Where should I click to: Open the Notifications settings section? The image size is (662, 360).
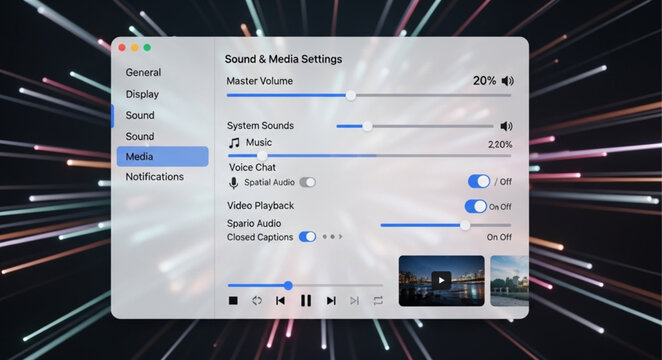point(155,177)
